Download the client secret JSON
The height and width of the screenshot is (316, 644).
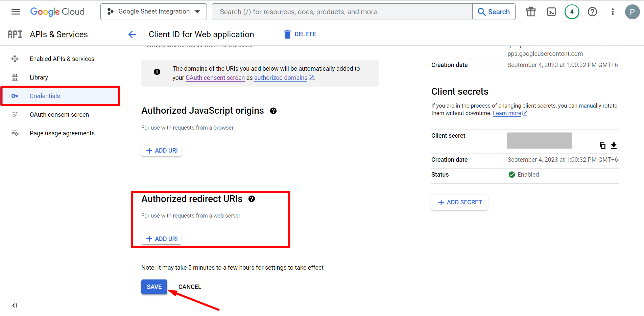614,145
